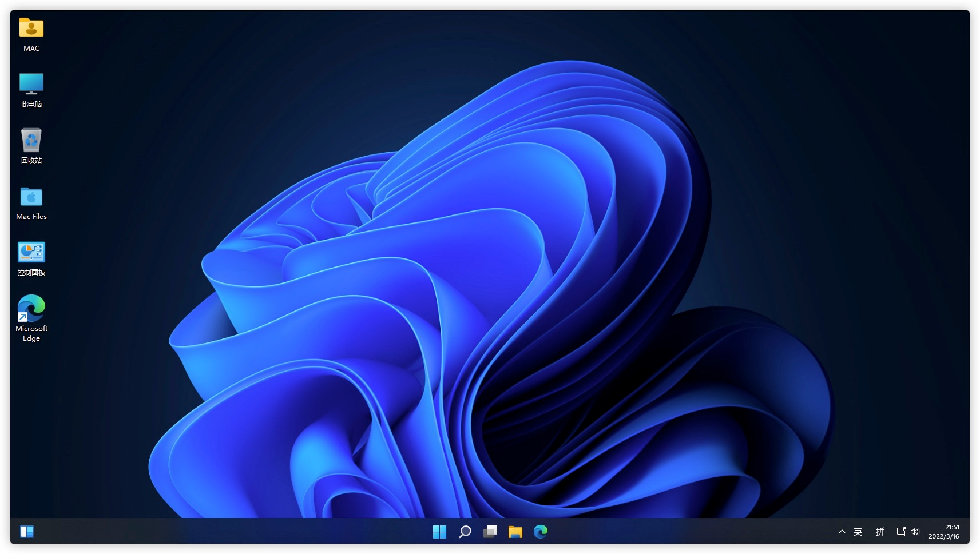Launch File Explorer from the taskbar
Image resolution: width=980 pixels, height=554 pixels.
515,532
